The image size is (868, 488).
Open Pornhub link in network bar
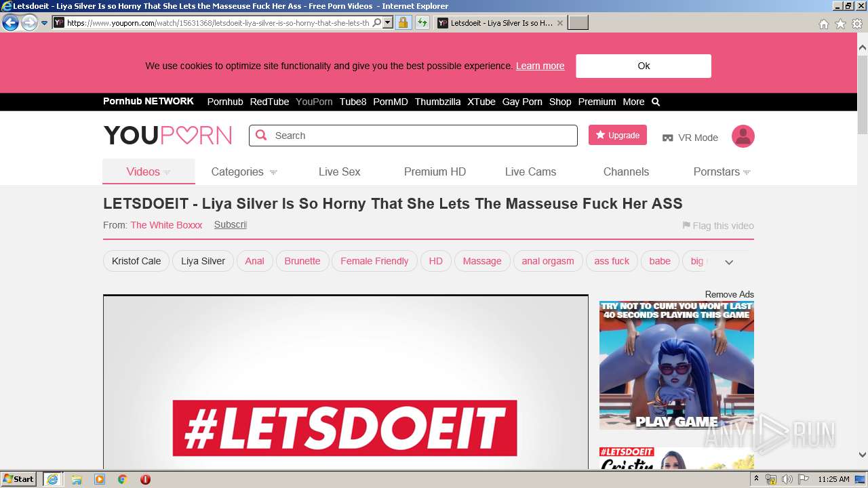coord(225,102)
